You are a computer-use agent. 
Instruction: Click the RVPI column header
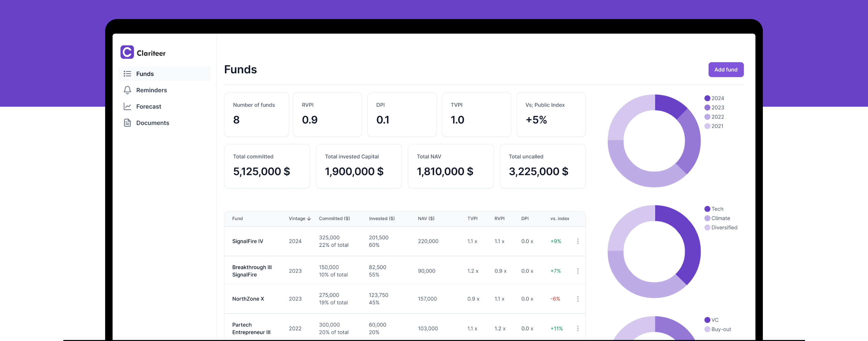[x=499, y=218]
